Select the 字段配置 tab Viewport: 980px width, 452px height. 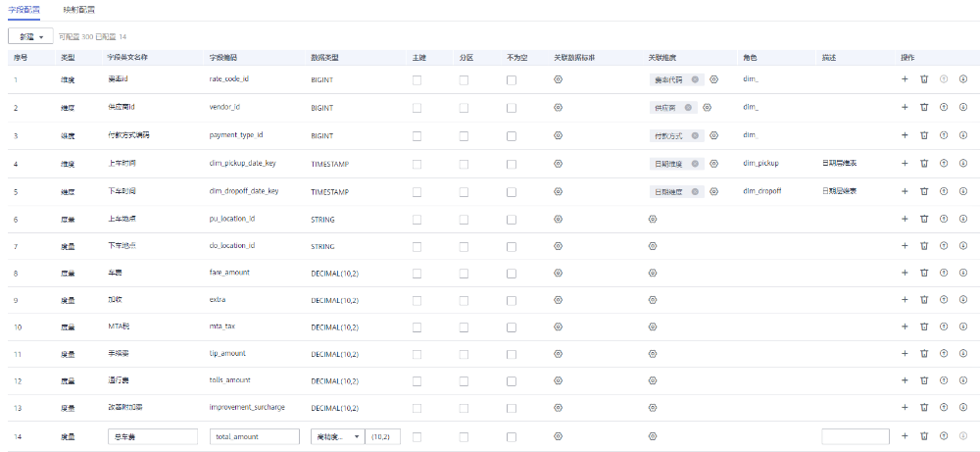click(x=24, y=10)
